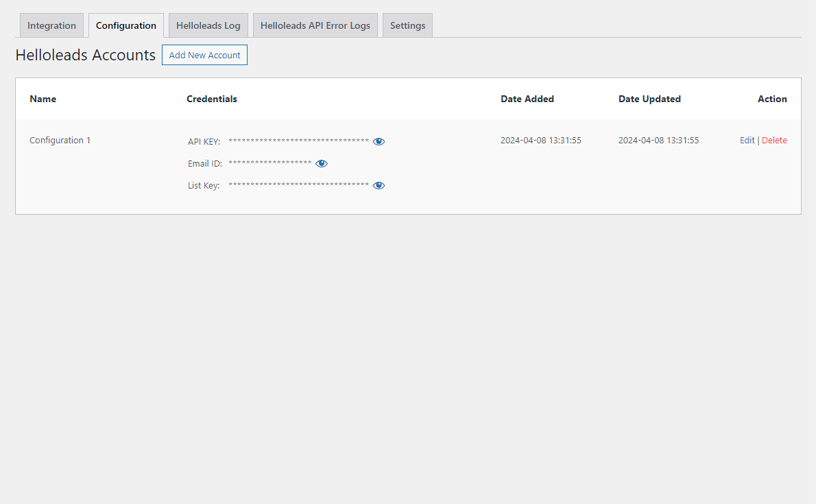This screenshot has height=504, width=816.
Task: Click the List Key label
Action: (204, 185)
